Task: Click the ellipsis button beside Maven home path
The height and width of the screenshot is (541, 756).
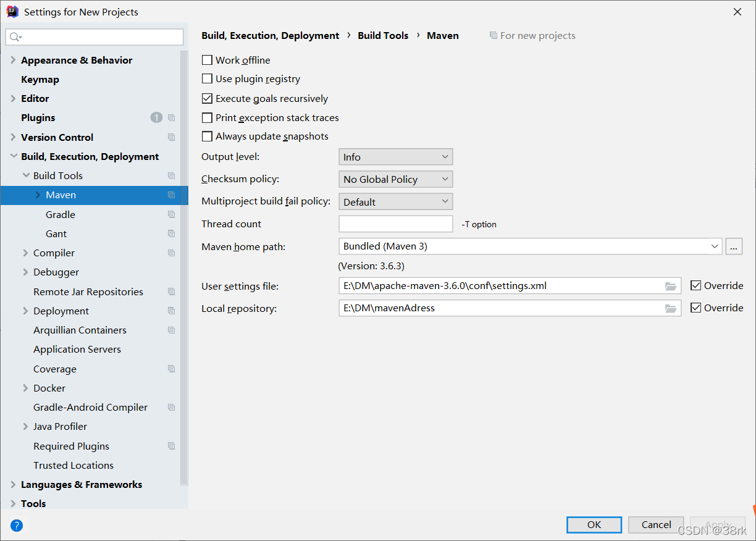Action: pyautogui.click(x=734, y=246)
